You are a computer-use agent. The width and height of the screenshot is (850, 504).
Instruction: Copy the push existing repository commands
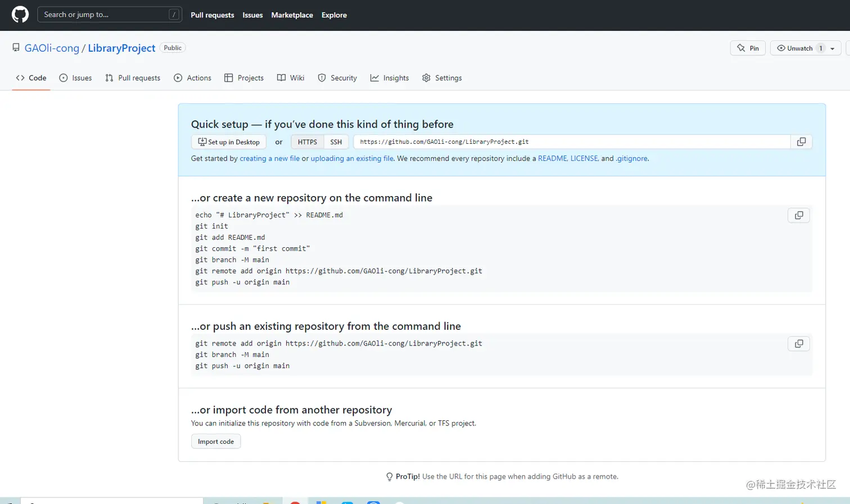click(x=798, y=344)
